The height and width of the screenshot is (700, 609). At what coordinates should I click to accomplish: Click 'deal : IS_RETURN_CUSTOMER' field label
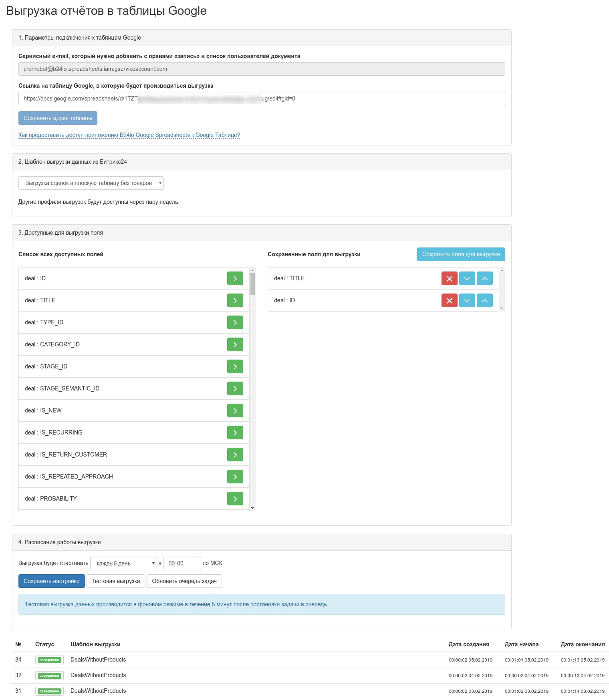pyautogui.click(x=66, y=455)
